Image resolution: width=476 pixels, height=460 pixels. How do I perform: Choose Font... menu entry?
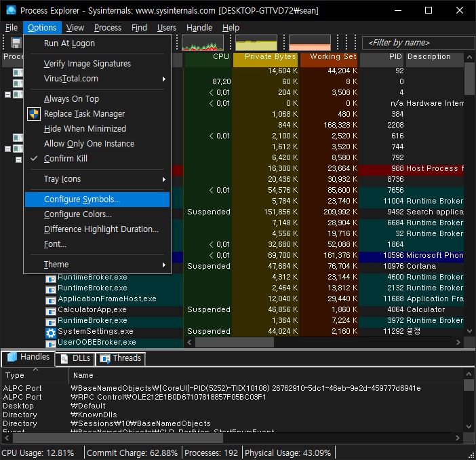[x=97, y=244]
